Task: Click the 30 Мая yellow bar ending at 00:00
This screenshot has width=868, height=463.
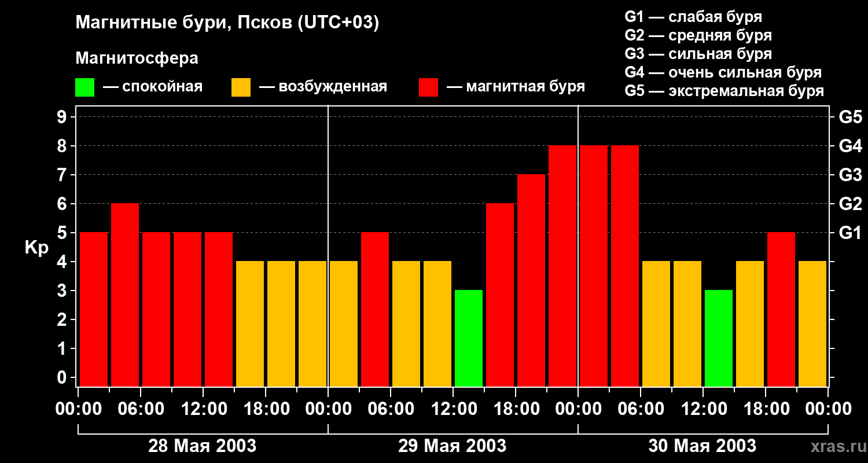Action: pyautogui.click(x=812, y=324)
